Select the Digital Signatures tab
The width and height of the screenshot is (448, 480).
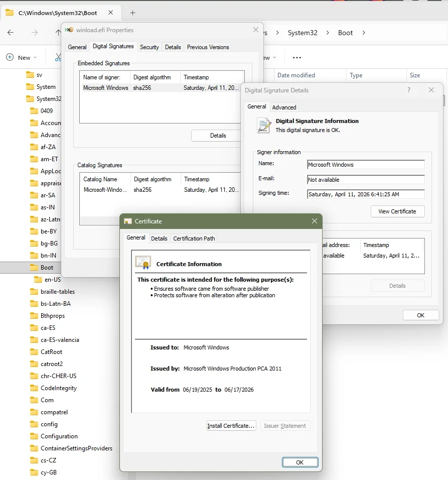(113, 46)
